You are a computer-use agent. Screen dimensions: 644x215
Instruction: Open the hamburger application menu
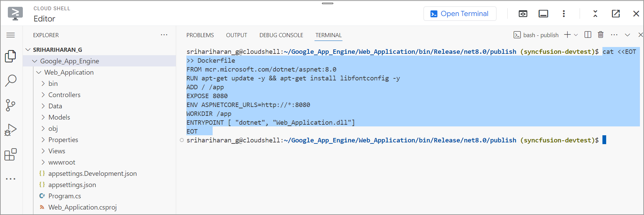click(x=11, y=35)
